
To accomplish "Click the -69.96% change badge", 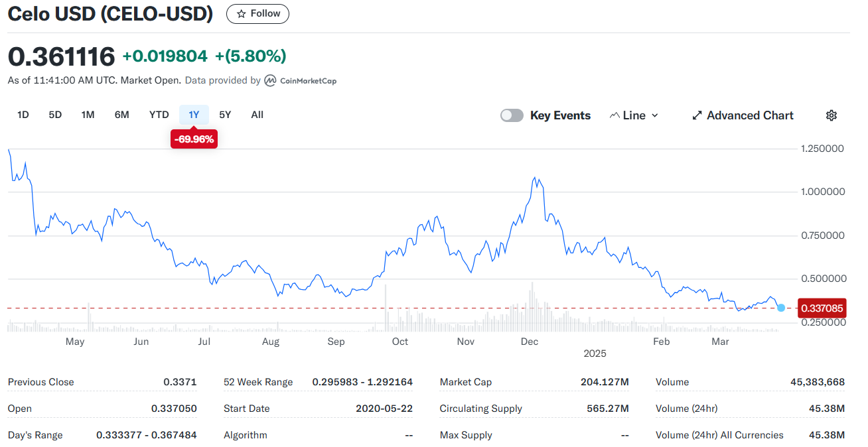I will click(x=194, y=139).
